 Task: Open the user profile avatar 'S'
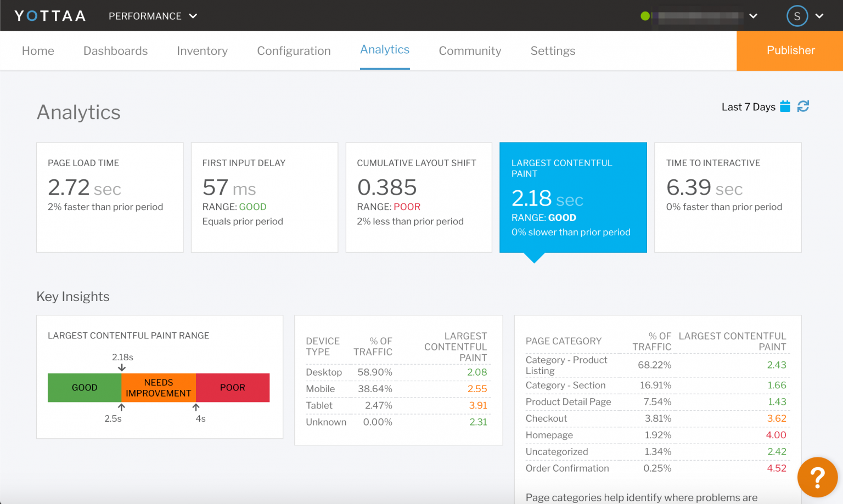[x=797, y=15]
